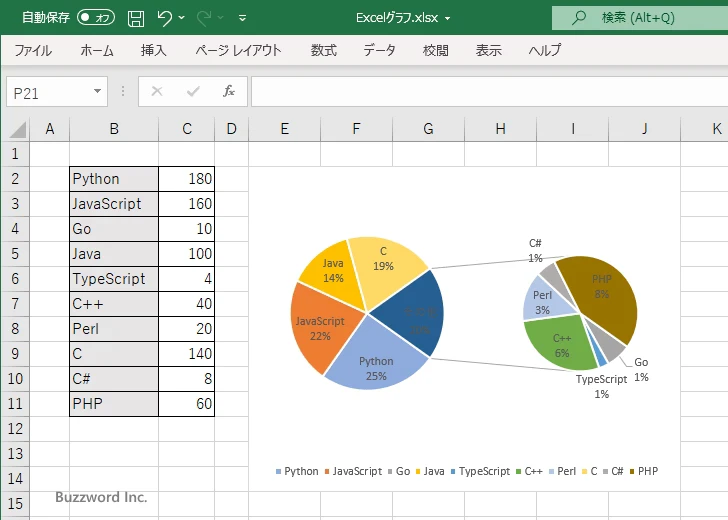
Task: Click the Go 1% data label
Action: point(641,370)
